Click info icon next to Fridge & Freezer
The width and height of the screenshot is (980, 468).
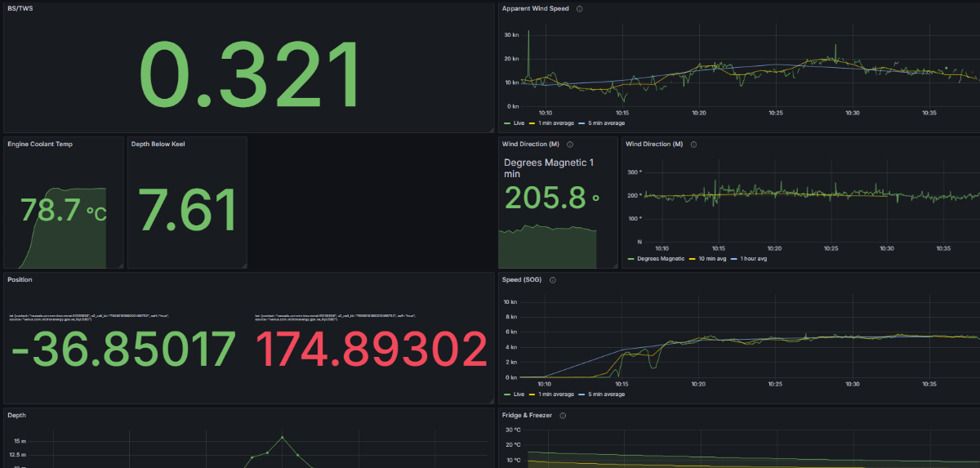(563, 415)
